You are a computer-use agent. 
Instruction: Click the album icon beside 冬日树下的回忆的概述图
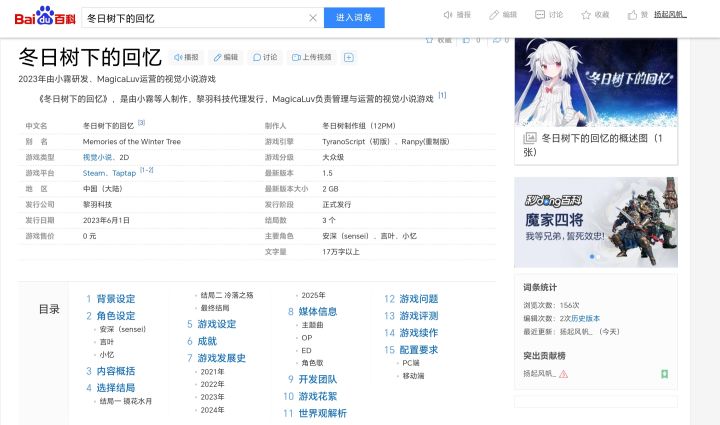(x=529, y=138)
